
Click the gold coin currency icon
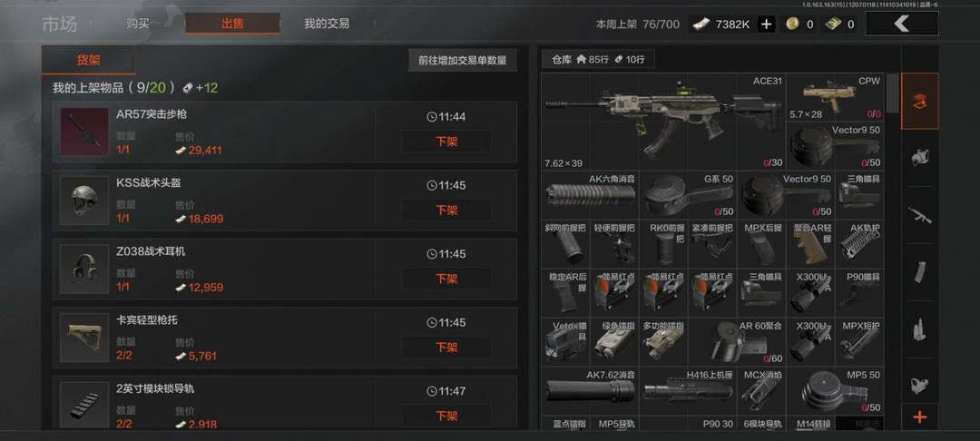793,24
